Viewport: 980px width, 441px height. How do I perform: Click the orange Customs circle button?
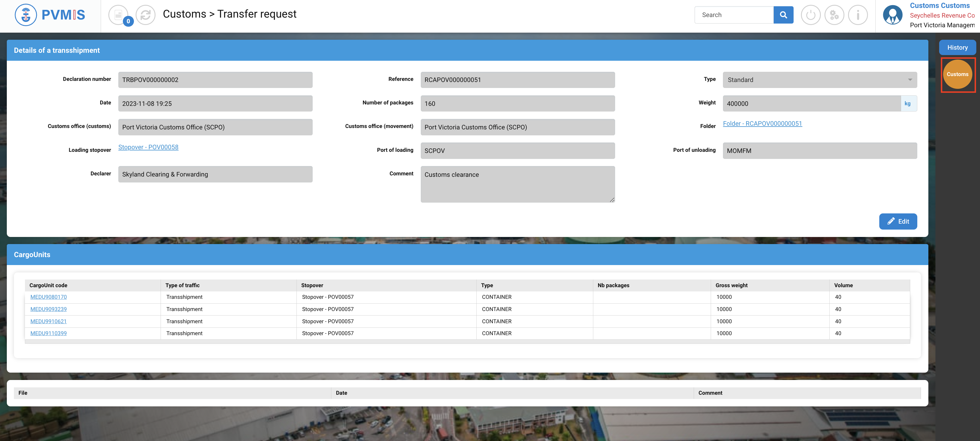pos(957,74)
